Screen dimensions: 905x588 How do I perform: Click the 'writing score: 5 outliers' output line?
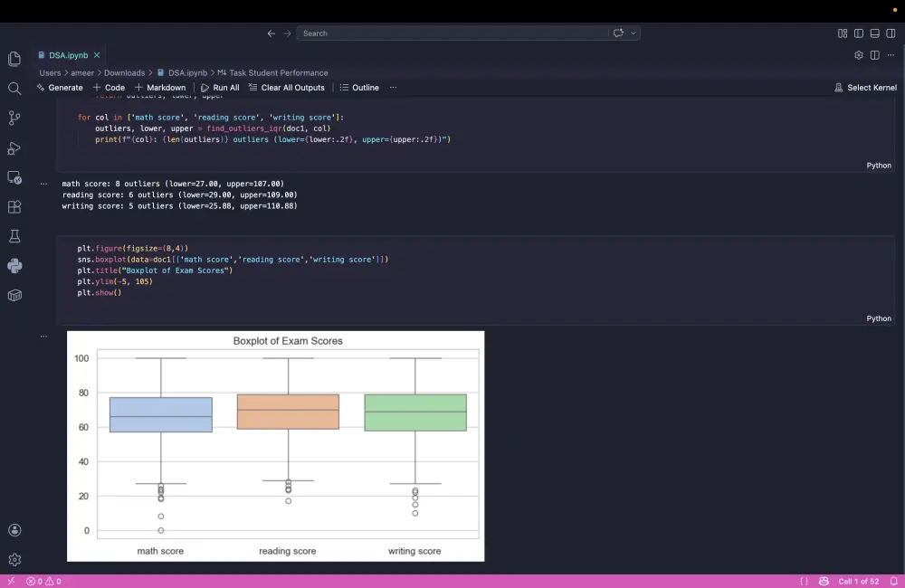[x=179, y=206]
